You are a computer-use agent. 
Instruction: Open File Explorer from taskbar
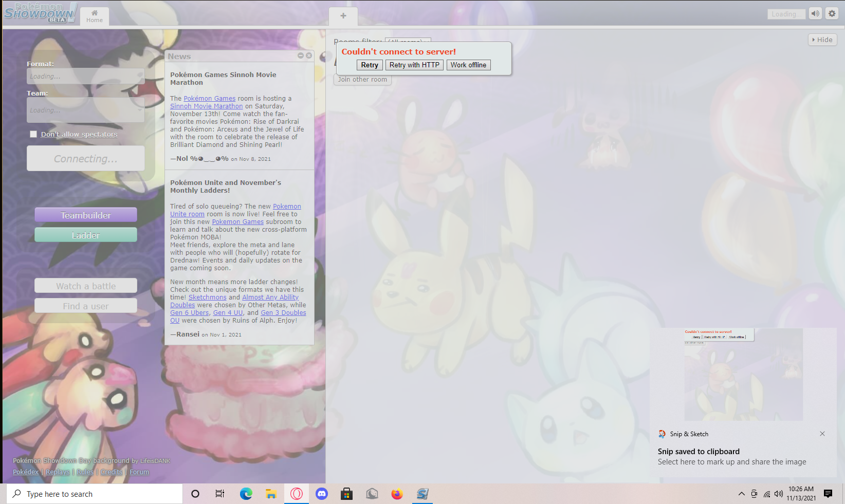coord(271,494)
